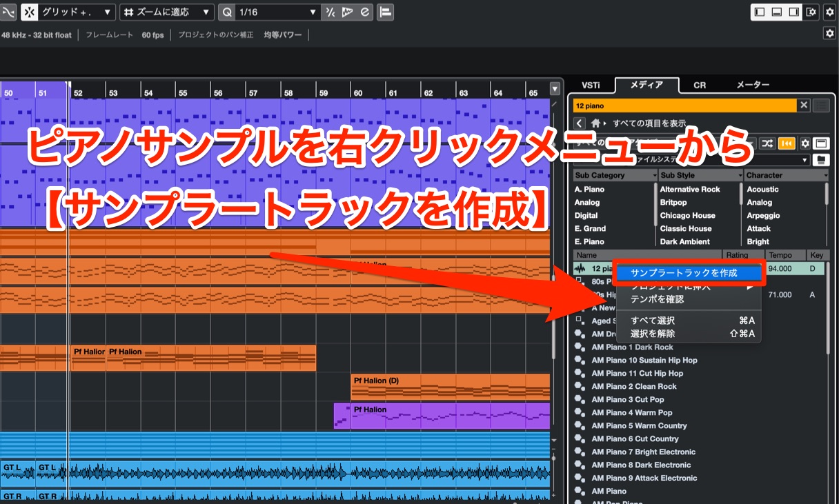Screen dimensions: 839x504
Task: Click preset icon beside 'AM Piano 3 Cut Pop'
Action: [580, 399]
